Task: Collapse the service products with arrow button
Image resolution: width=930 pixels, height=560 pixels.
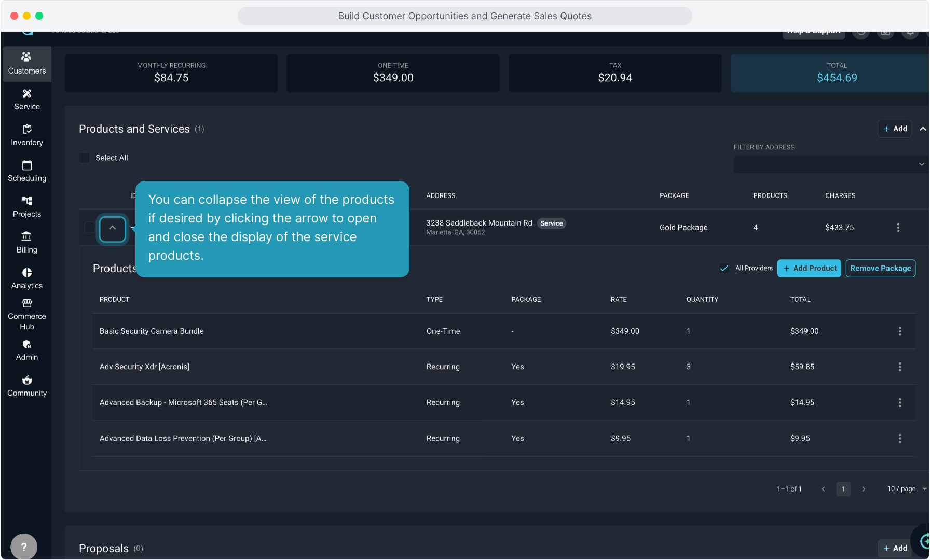Action: pyautogui.click(x=112, y=228)
